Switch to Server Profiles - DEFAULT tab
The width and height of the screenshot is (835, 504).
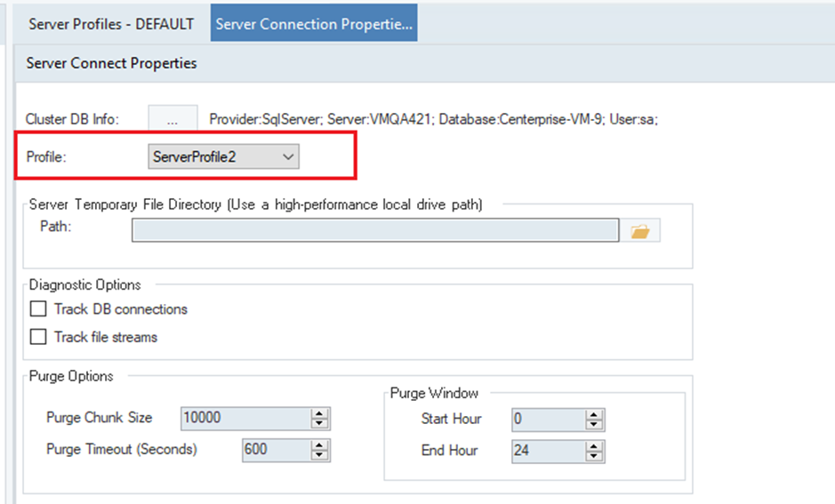111,24
